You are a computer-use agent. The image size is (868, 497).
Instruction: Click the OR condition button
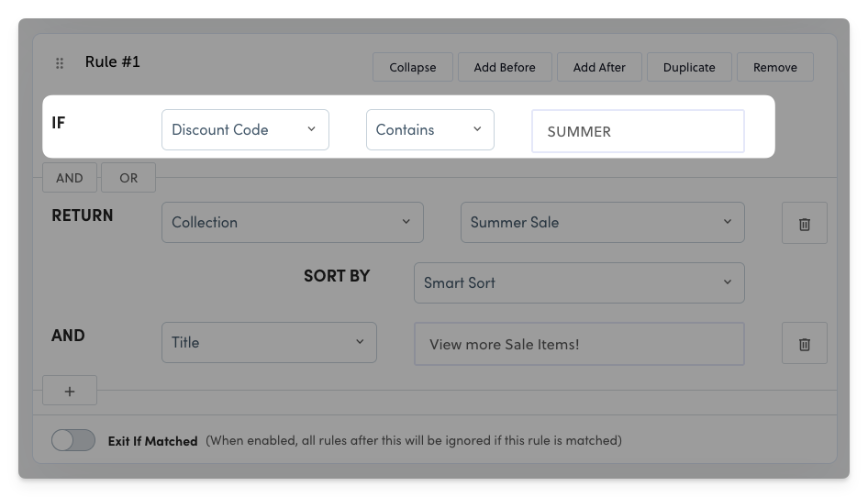click(x=128, y=178)
